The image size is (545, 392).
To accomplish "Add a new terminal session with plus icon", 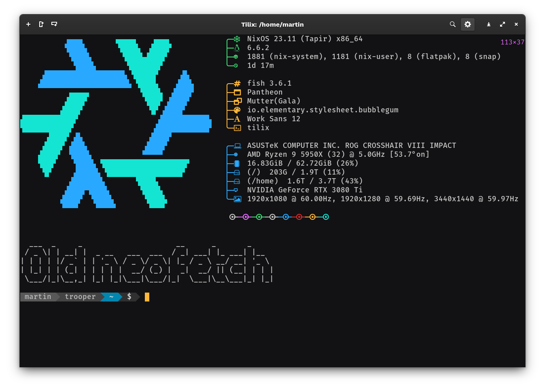I will tap(28, 24).
